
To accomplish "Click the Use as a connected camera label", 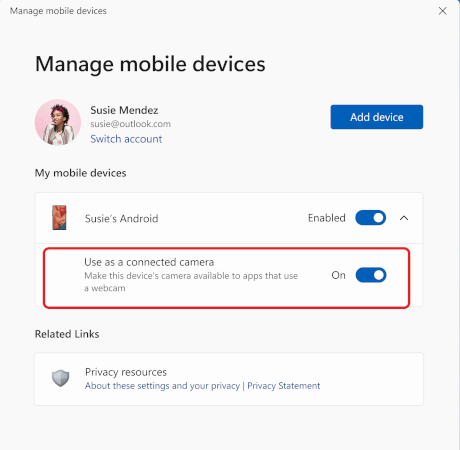I will (x=149, y=262).
